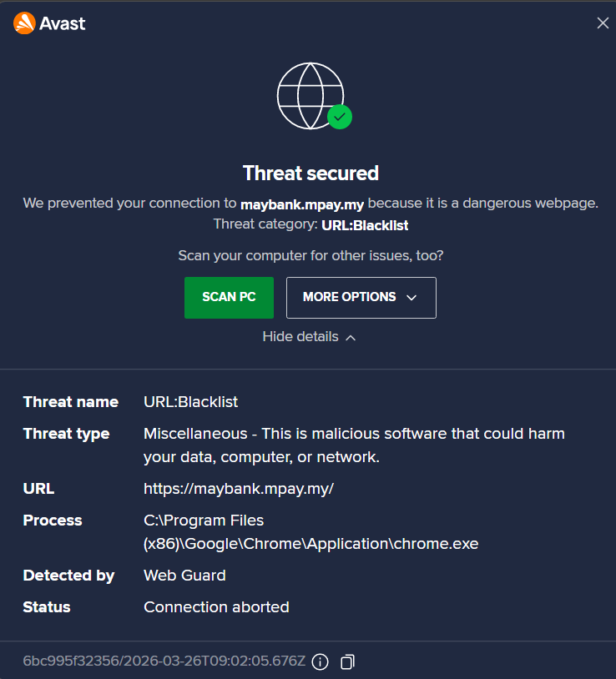Click the Threat secured heading
616x679 pixels.
point(311,173)
